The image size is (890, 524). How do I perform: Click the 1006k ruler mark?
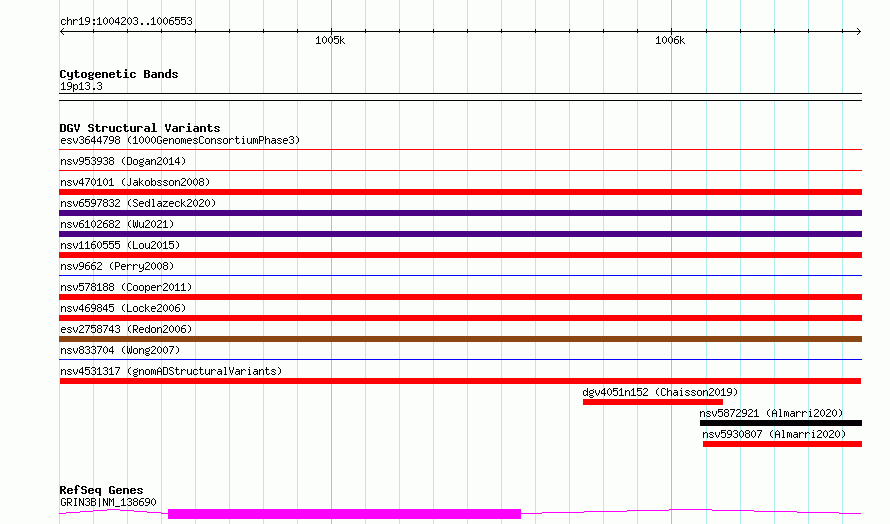tap(670, 40)
